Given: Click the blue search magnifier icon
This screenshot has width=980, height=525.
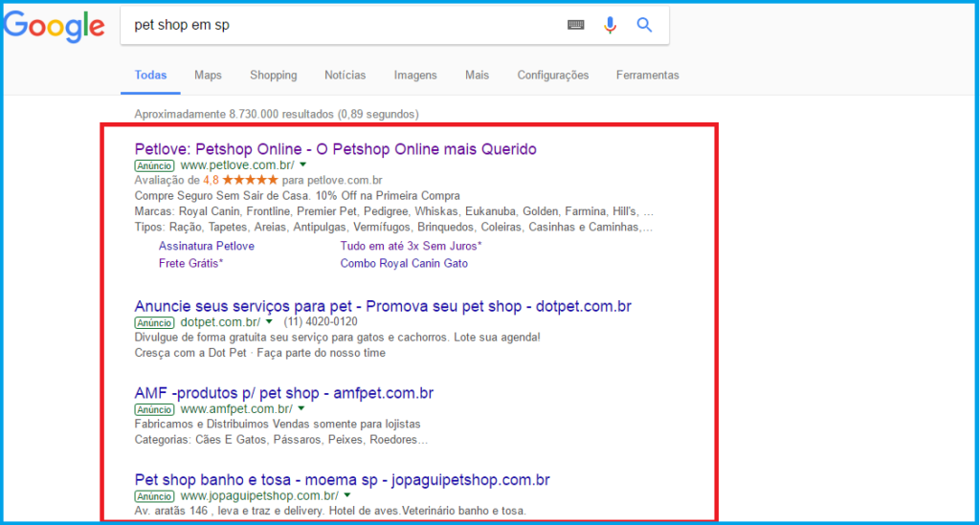Looking at the screenshot, I should click(644, 25).
